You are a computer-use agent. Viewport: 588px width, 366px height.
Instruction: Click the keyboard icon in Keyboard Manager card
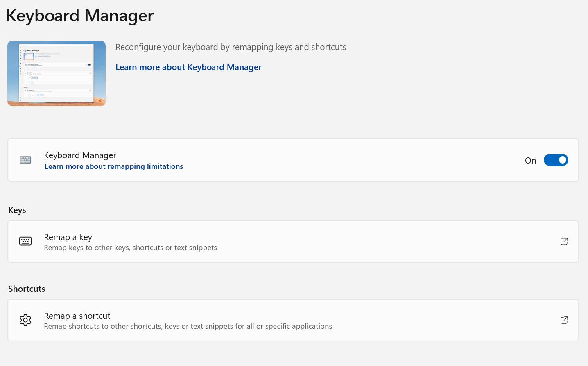tap(25, 160)
